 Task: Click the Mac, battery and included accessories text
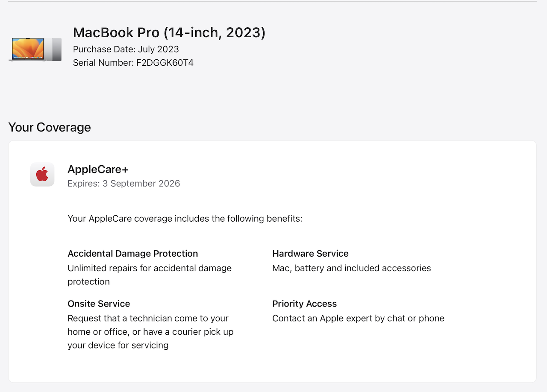pos(352,268)
